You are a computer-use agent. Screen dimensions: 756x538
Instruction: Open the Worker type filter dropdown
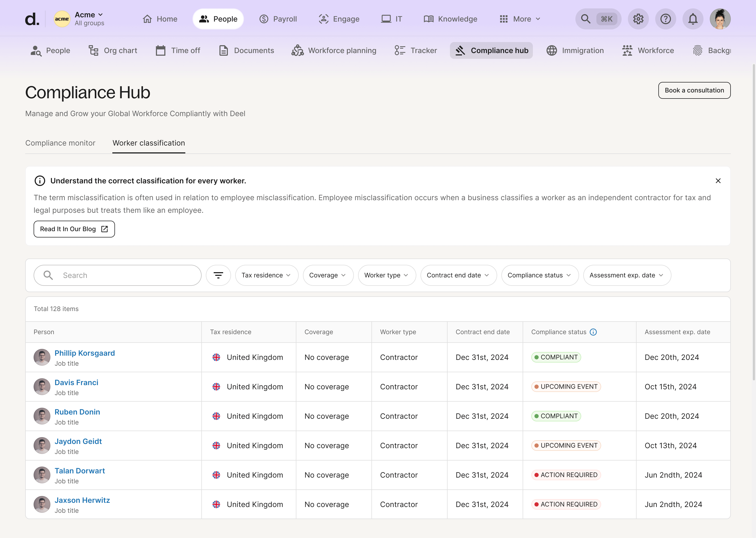(x=387, y=275)
